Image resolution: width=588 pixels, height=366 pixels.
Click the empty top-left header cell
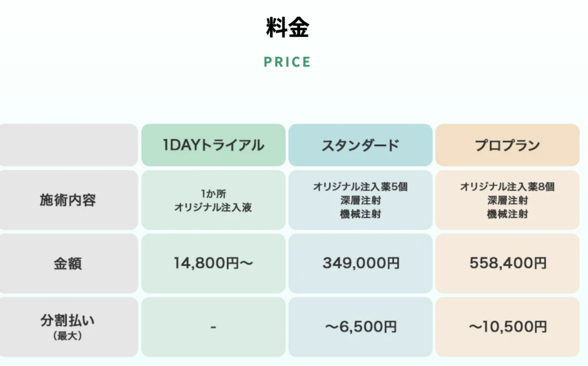tap(68, 145)
